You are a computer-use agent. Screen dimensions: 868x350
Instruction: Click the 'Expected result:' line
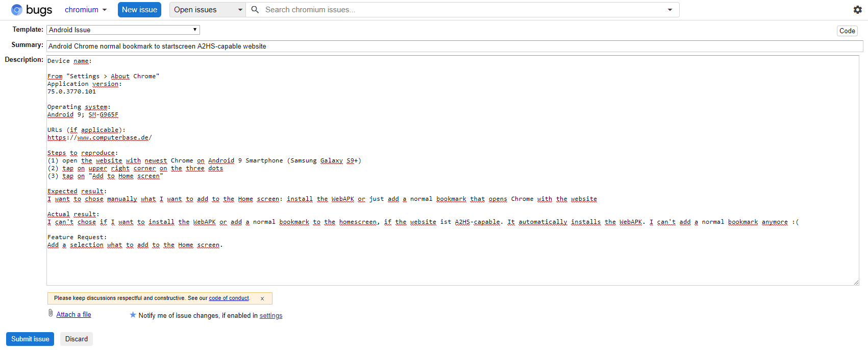77,191
